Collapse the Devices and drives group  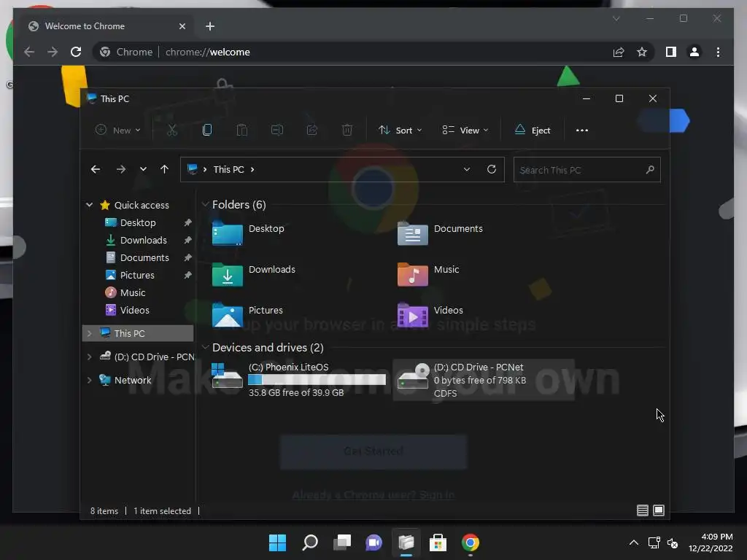[205, 347]
